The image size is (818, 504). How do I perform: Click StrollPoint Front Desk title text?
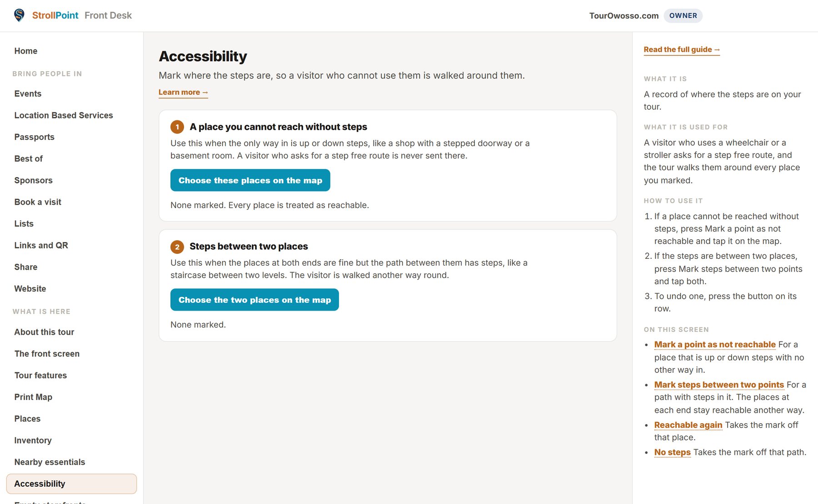[82, 15]
